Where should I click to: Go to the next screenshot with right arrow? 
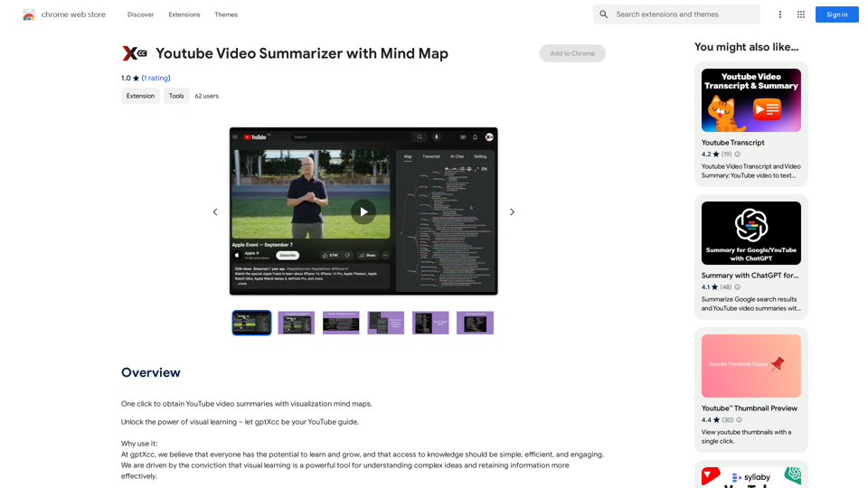(512, 211)
